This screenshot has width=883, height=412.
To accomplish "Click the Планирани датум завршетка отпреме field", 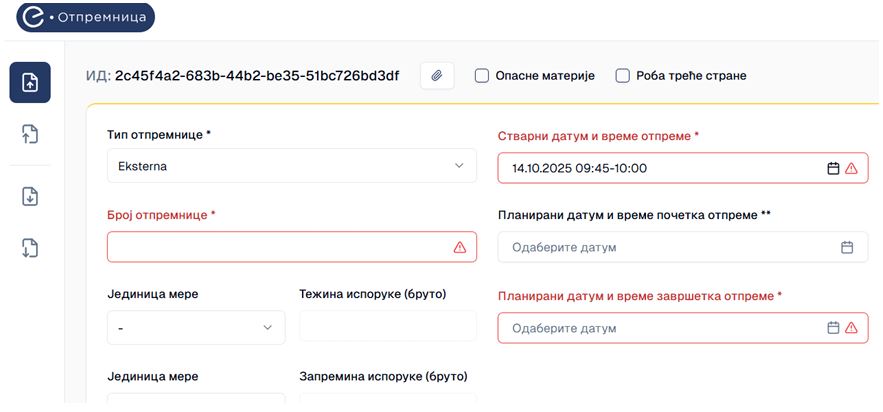I will (x=660, y=328).
